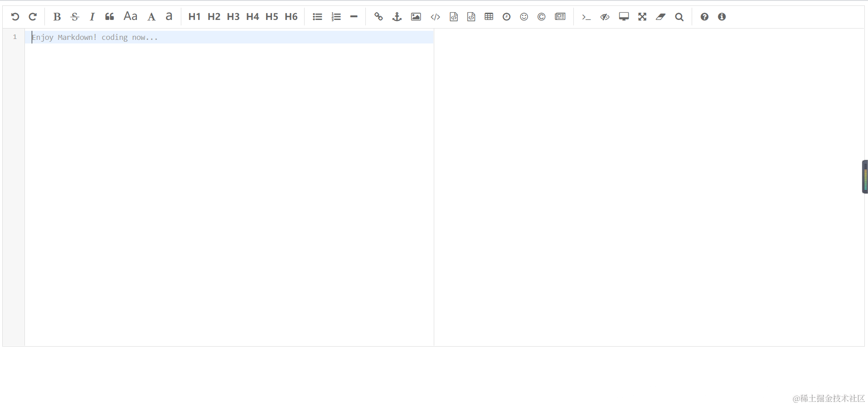The height and width of the screenshot is (406, 868).
Task: Open the search tool
Action: [x=679, y=17]
